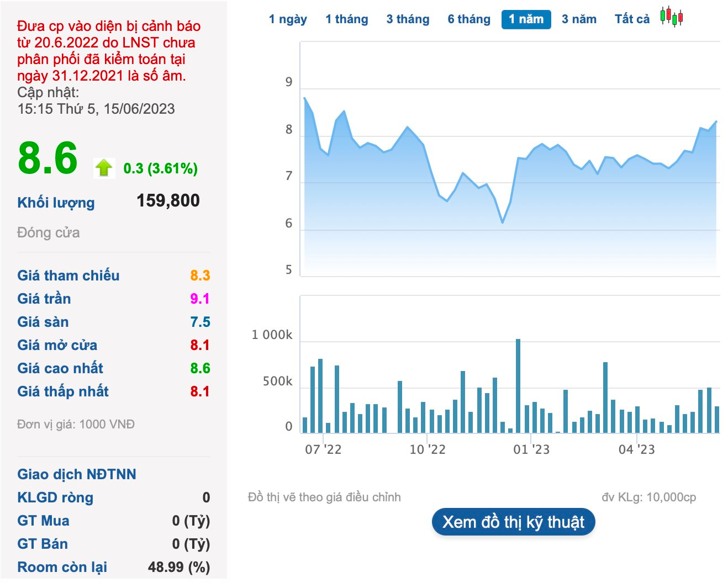
Task: Click the "Khối lượng" label
Action: 56,203
